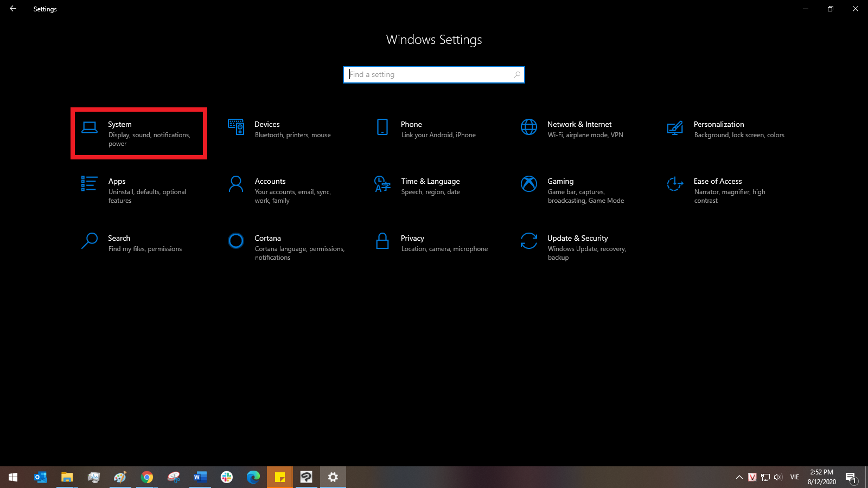The height and width of the screenshot is (488, 868).
Task: Open the Action Center notifications
Action: pos(851,477)
